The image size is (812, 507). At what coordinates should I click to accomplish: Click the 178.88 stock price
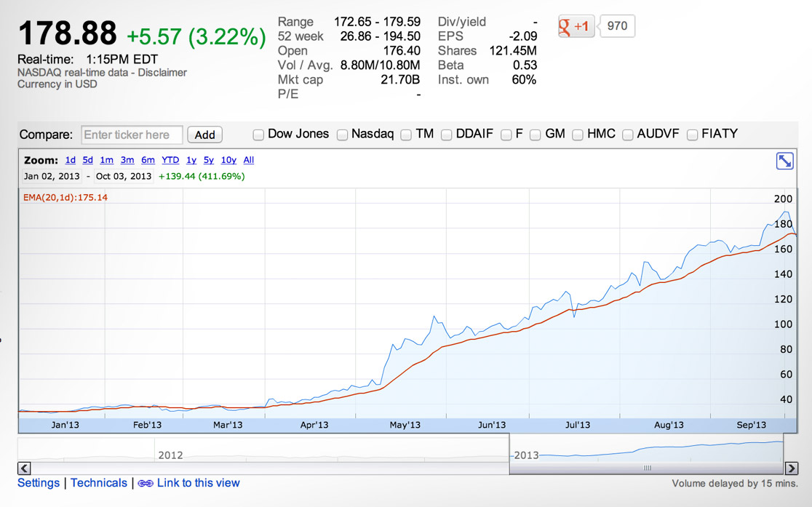[68, 33]
